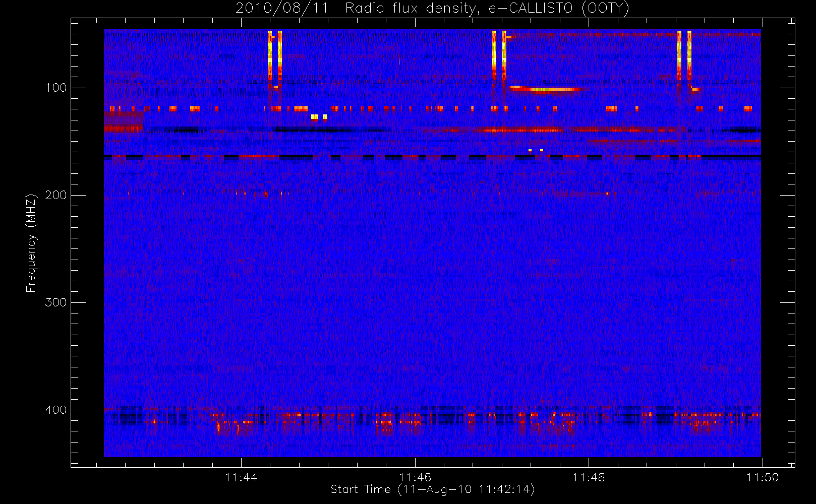Click the '11:46' time tick label

point(415,477)
